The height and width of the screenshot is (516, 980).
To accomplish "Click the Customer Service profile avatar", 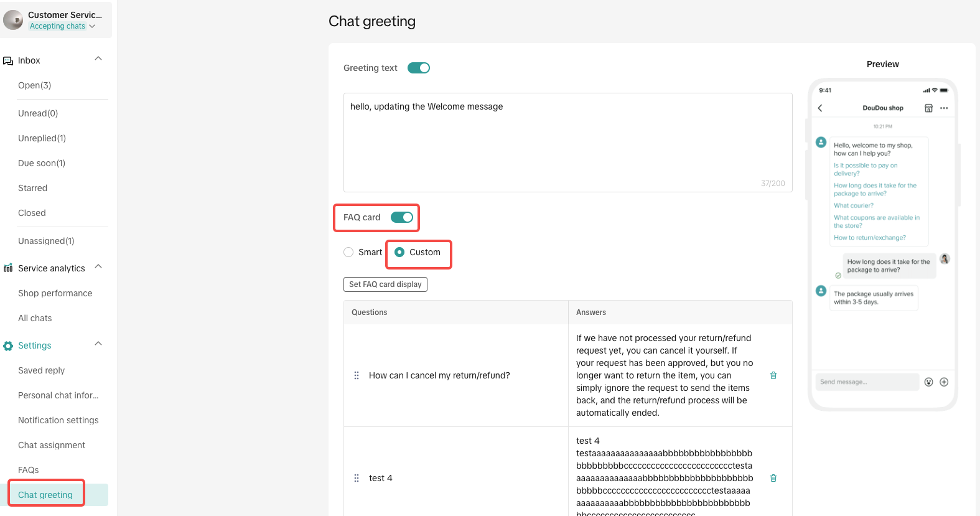I will 13,20.
